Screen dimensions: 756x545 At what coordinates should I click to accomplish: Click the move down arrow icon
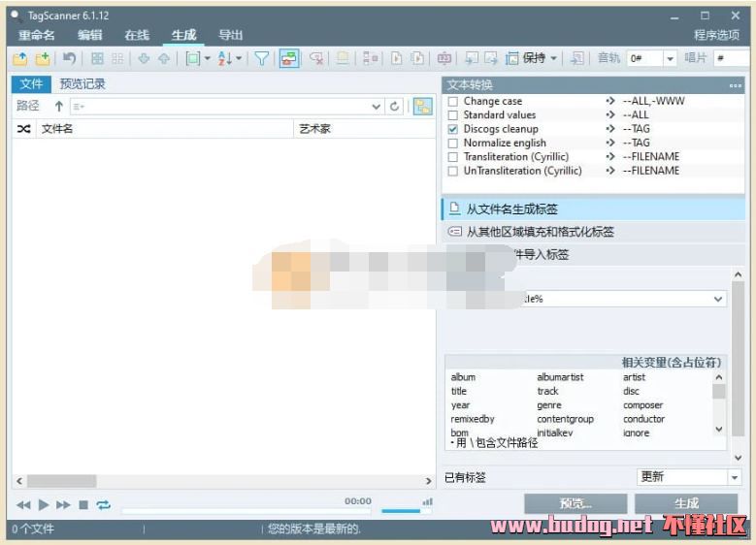click(x=144, y=59)
